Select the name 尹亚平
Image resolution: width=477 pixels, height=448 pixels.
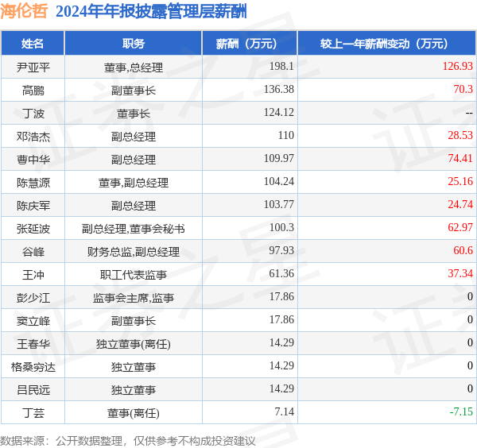pyautogui.click(x=33, y=68)
